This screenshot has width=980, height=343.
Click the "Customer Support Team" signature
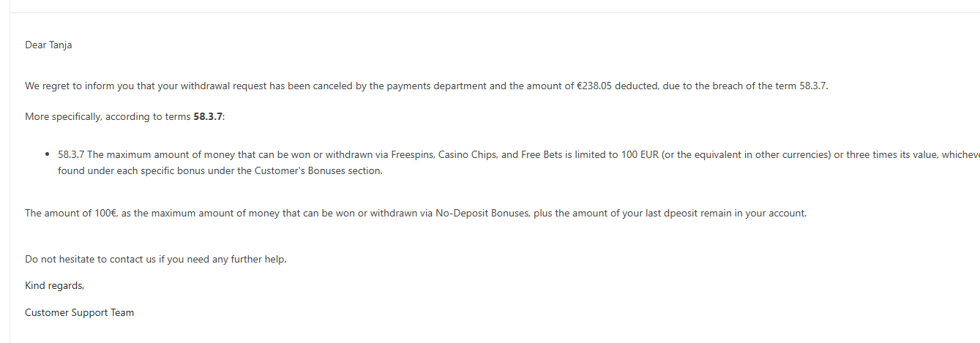pos(79,313)
